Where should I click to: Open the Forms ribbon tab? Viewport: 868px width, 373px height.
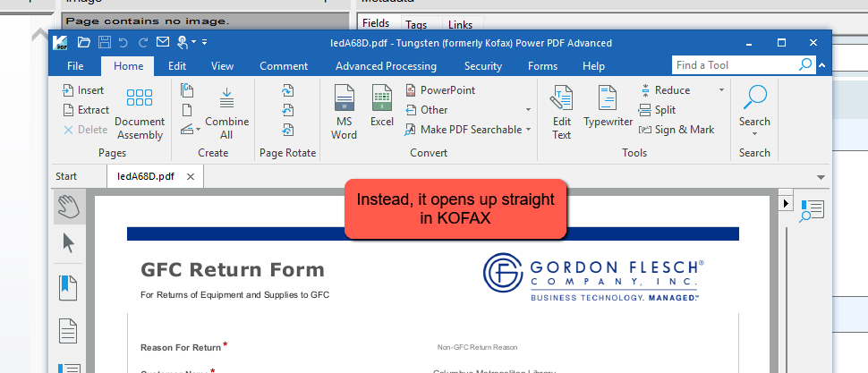coord(542,66)
